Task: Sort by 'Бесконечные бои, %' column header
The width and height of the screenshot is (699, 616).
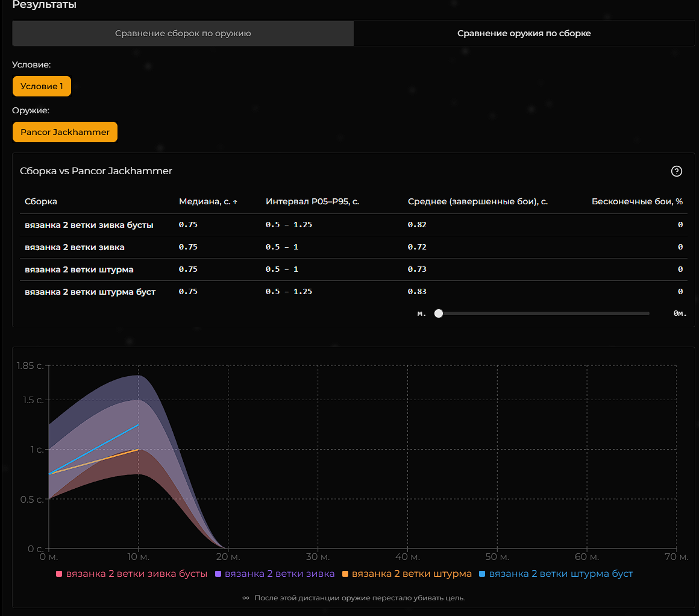Action: click(x=637, y=201)
